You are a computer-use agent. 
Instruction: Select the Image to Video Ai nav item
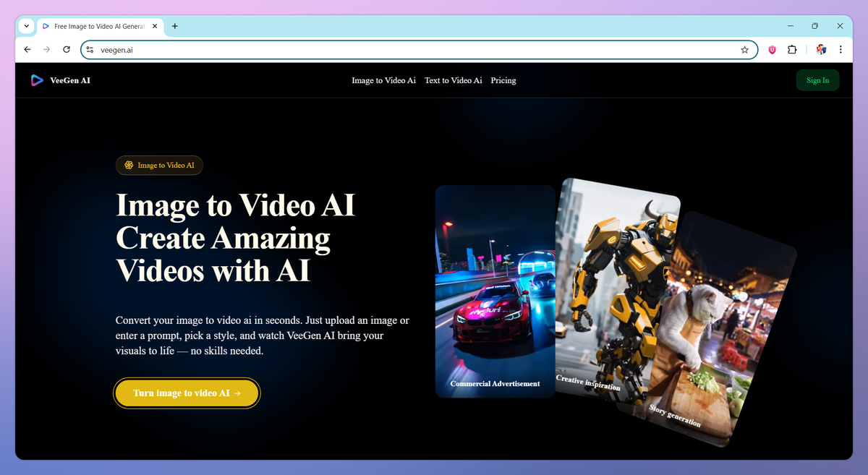tap(383, 80)
